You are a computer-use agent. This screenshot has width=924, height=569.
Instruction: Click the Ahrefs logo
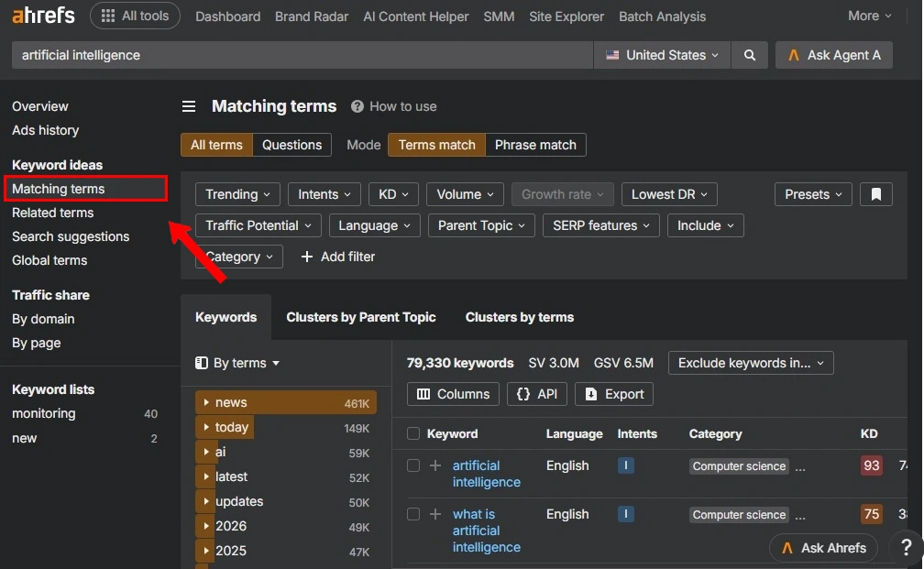click(44, 16)
